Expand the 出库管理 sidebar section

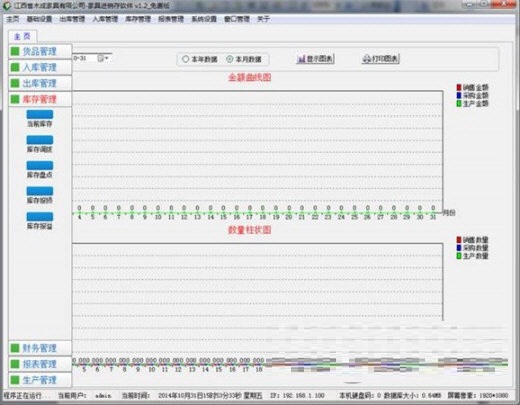[40, 83]
